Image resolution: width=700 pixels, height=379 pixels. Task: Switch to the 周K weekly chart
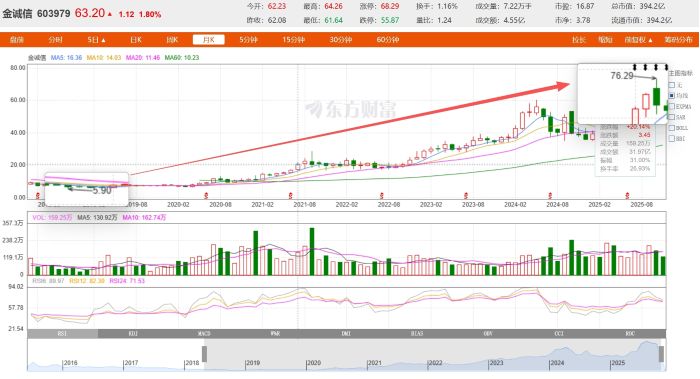(172, 40)
